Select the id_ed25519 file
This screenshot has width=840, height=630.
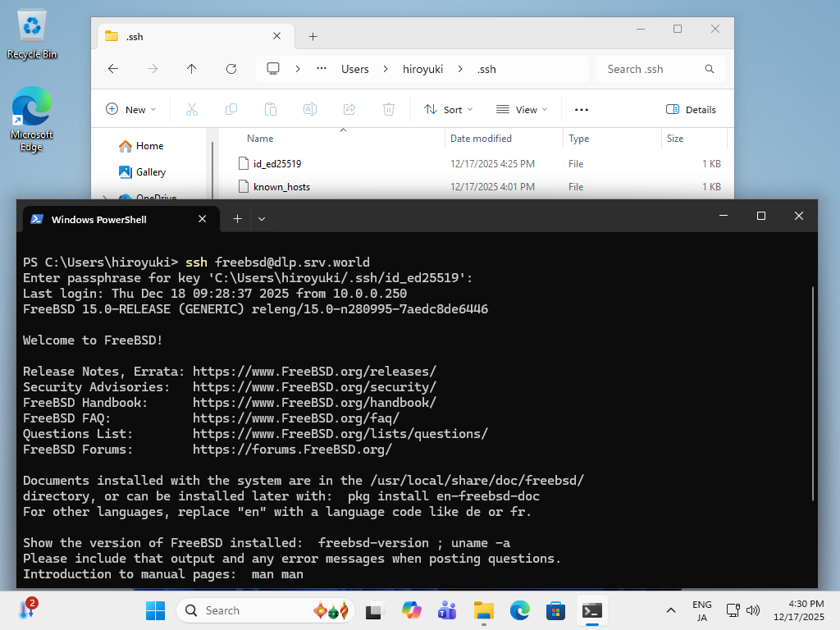[277, 164]
